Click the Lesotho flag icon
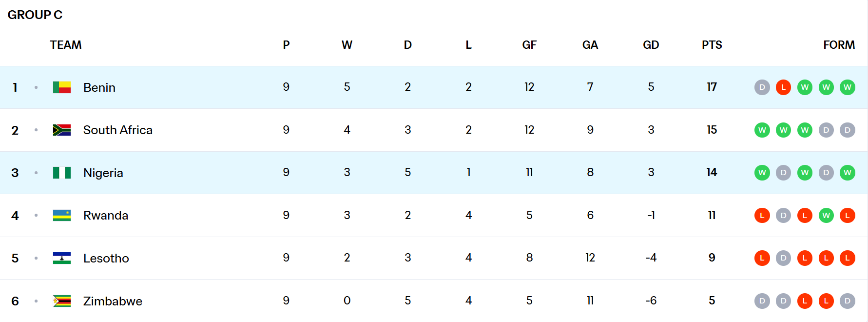 pos(62,258)
